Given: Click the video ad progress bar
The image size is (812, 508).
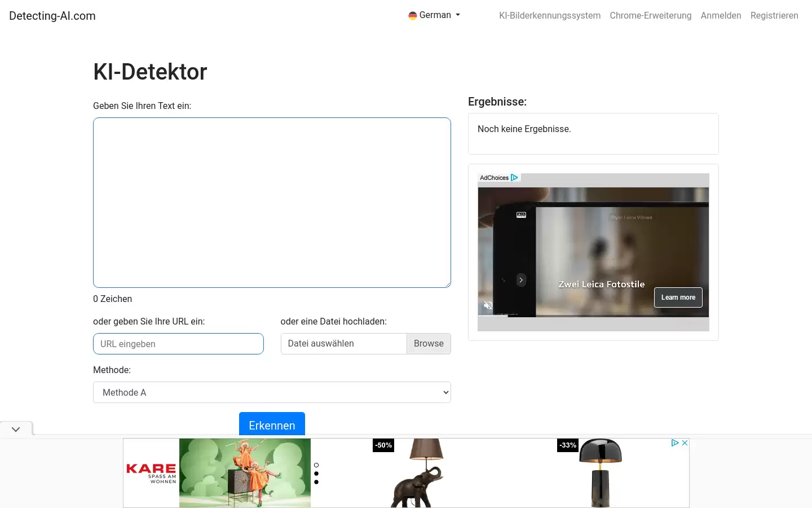Looking at the screenshot, I should point(593,316).
